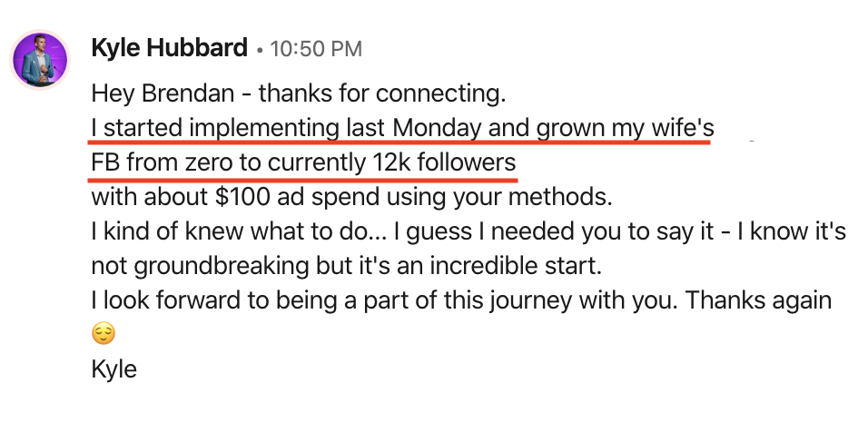This screenshot has width=868, height=422.
Task: Click the "Kyle" signature at message end
Action: 114,369
